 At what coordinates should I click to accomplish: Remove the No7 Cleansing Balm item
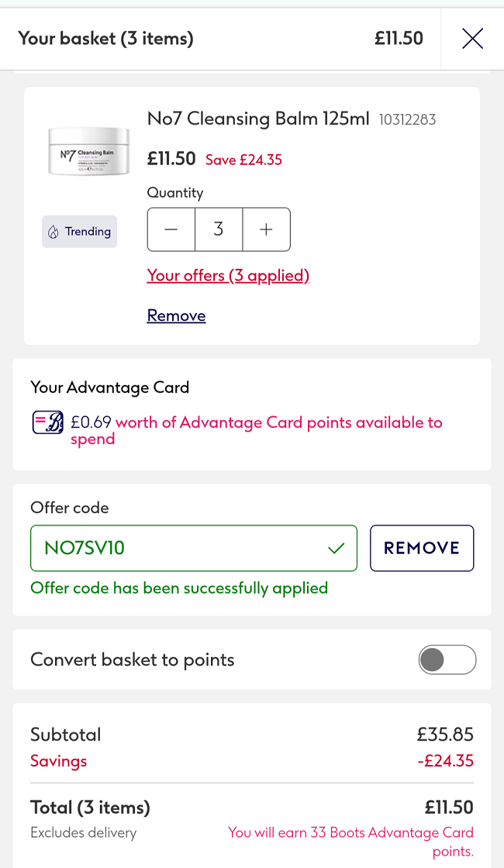[x=176, y=315]
